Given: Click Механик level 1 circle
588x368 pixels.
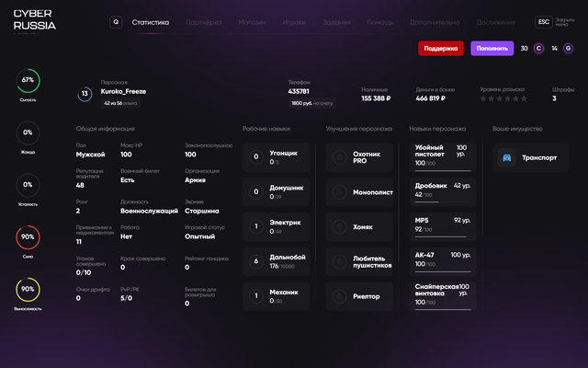Looking at the screenshot, I should [x=256, y=296].
